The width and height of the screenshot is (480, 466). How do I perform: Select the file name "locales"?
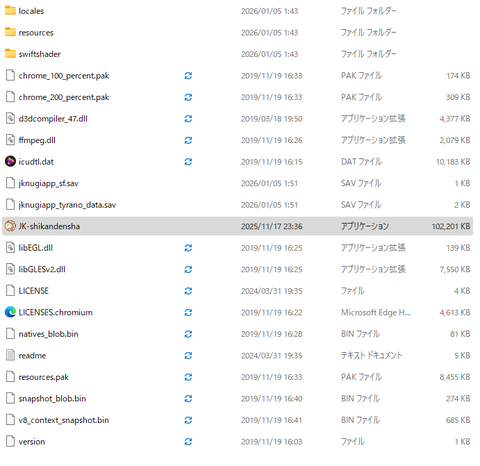31,11
